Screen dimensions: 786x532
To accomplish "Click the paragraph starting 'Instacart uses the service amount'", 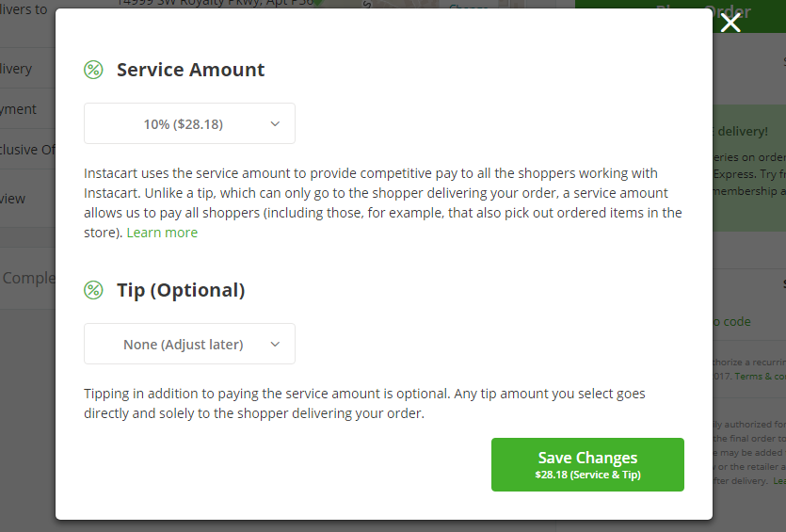I will [383, 202].
